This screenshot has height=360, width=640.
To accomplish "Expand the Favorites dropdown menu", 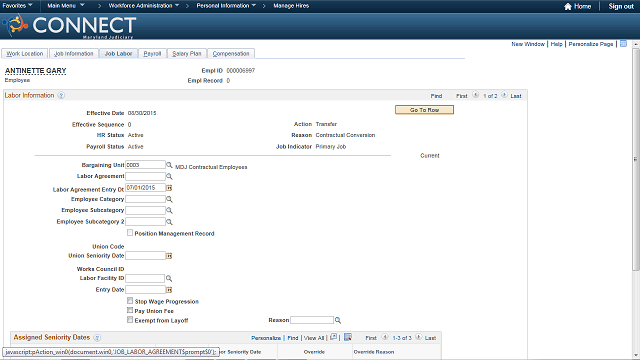I will click(x=18, y=6).
